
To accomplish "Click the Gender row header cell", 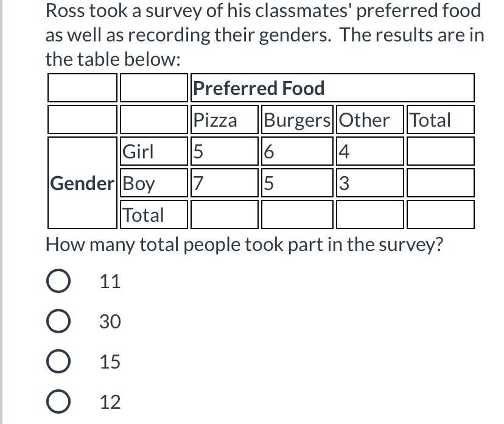I will coord(82,183).
